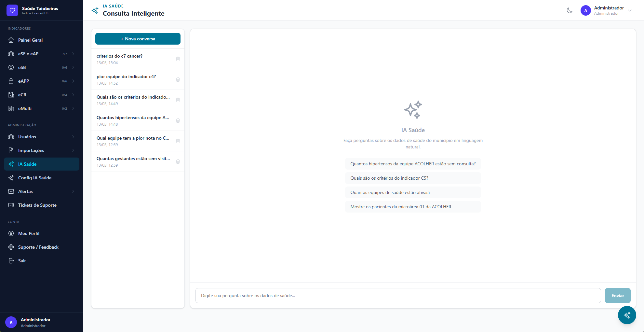Delete the 'Qual equipe tem a pior nota' conversation
Image resolution: width=644 pixels, height=332 pixels.
(178, 141)
